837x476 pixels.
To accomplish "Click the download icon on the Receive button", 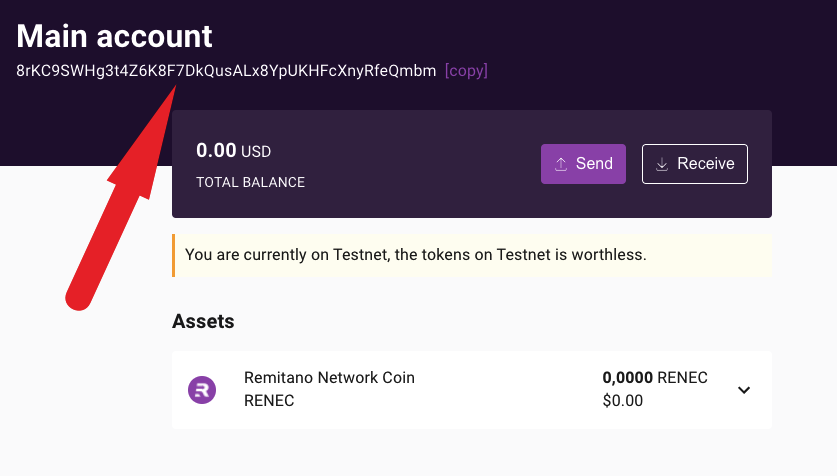I will click(661, 164).
